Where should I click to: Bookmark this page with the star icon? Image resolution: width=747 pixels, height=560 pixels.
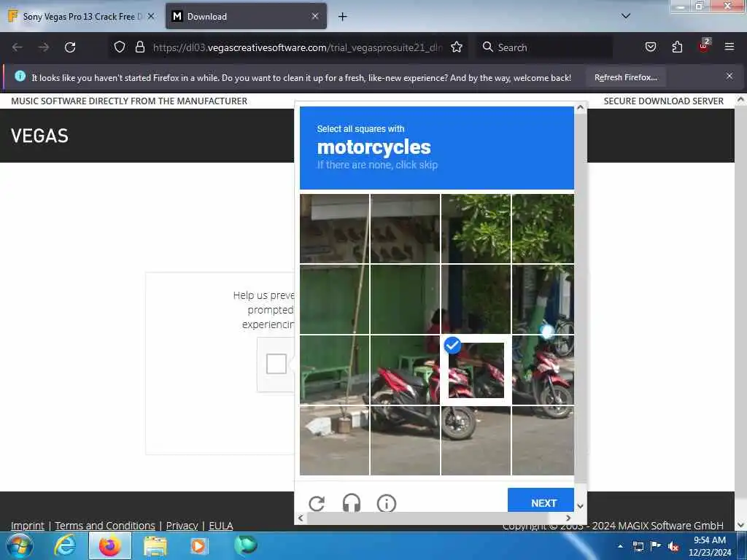click(x=457, y=47)
